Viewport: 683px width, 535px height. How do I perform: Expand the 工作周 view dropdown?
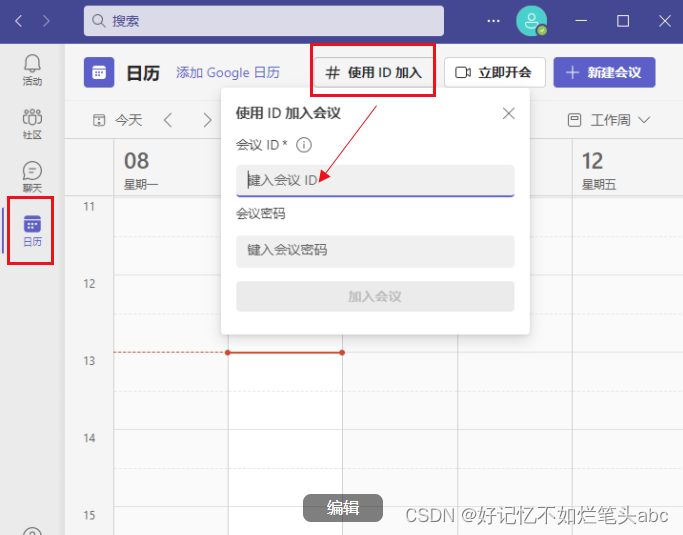click(x=609, y=120)
